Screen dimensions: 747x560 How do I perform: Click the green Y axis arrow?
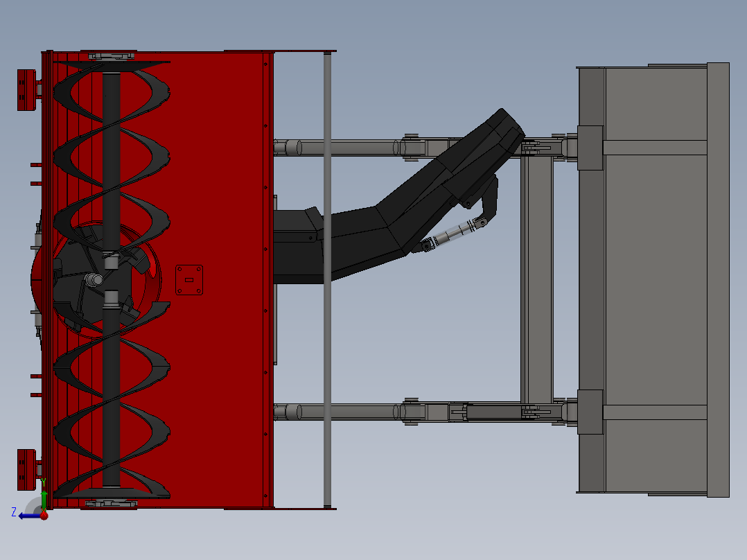[x=44, y=498]
